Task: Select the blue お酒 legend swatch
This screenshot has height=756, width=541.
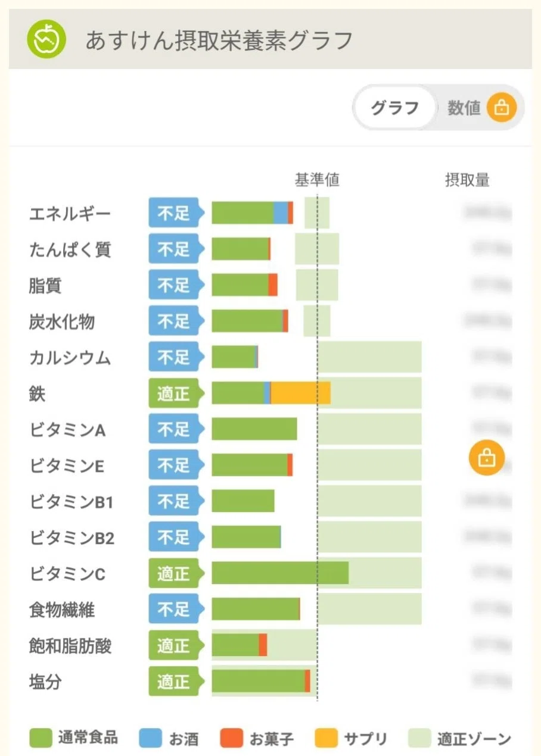Action: coord(151,738)
